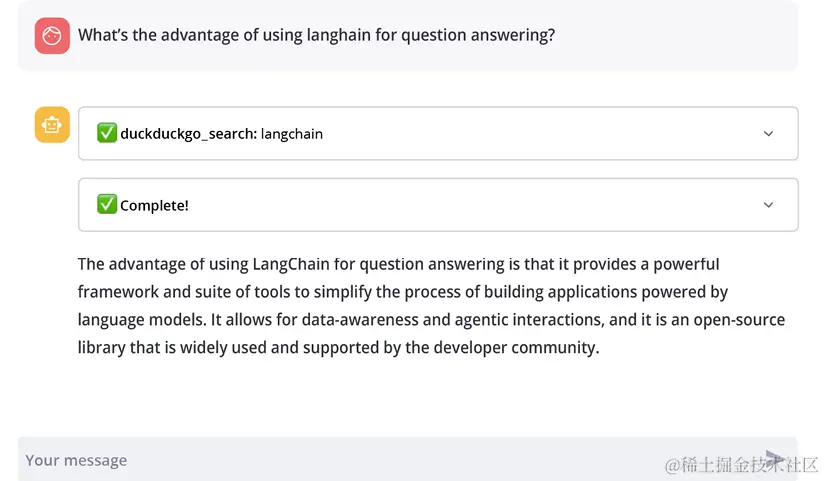Click the yellow robot assistant avatar
The image size is (825, 481).
point(52,125)
